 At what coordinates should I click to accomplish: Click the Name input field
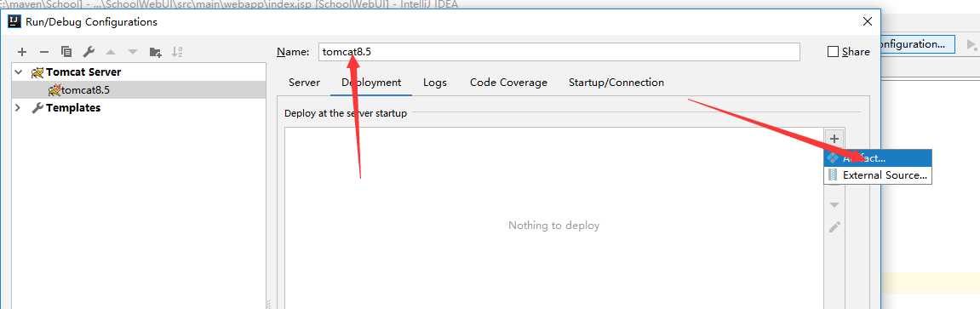coord(559,52)
